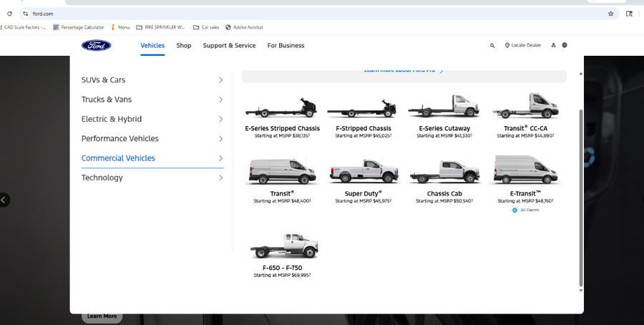Open the Performance Vehicles category

point(152,138)
